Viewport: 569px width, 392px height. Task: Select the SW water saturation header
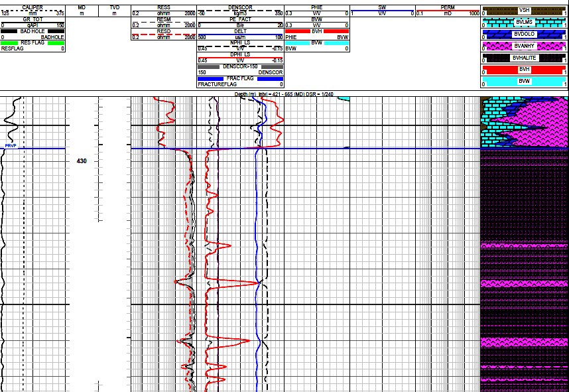point(382,7)
